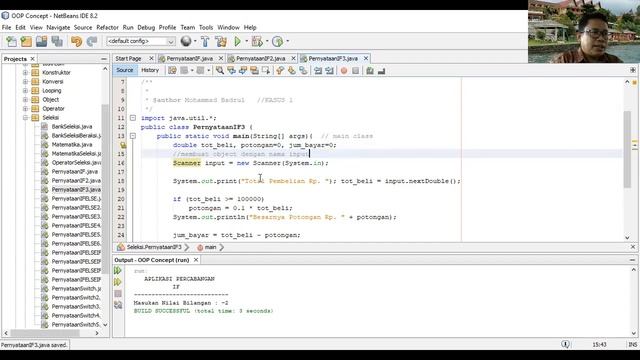
Task: Click the Source view button
Action: (124, 70)
